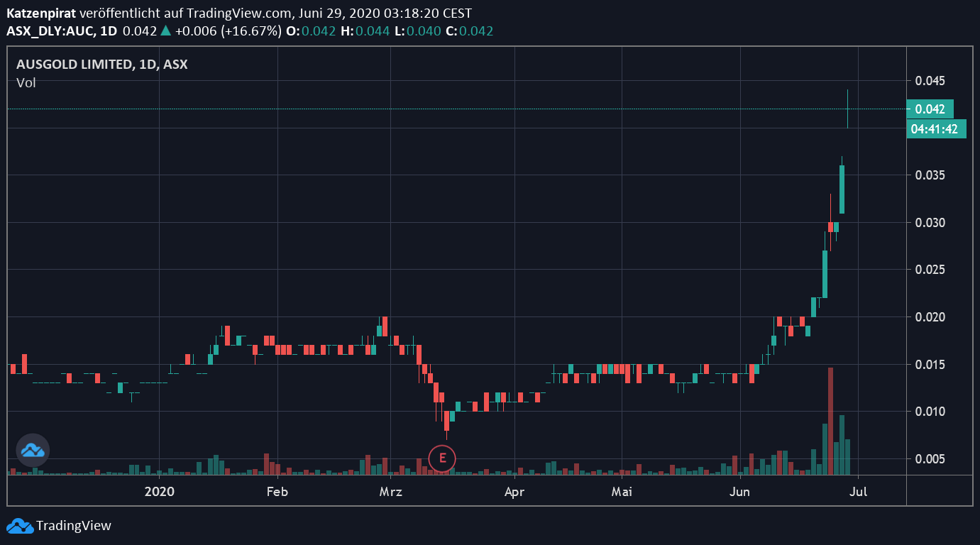Viewport: 980px width, 545px height.
Task: Click the Mrz label on the time axis
Action: (x=391, y=491)
